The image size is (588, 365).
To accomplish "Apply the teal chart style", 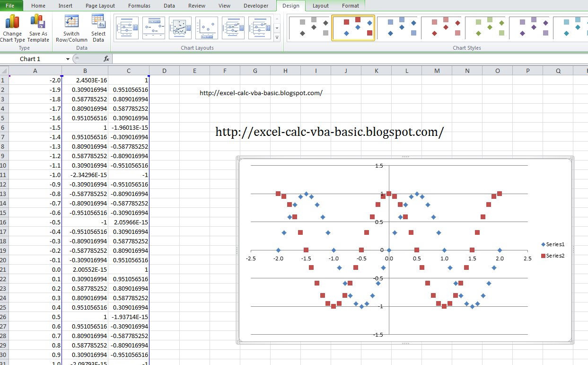I will (x=570, y=27).
